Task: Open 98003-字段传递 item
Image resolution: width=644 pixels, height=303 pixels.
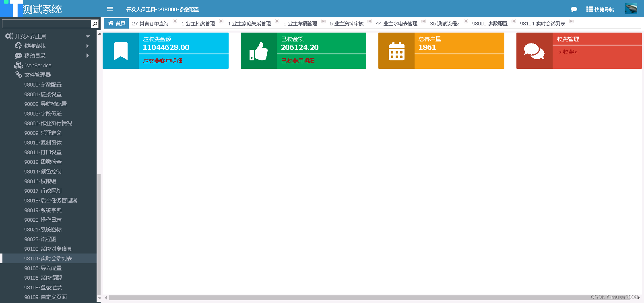Action: (43, 113)
